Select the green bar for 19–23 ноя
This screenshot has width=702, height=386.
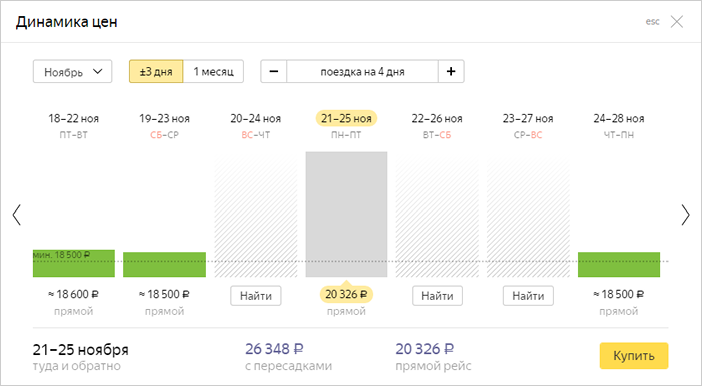164,265
